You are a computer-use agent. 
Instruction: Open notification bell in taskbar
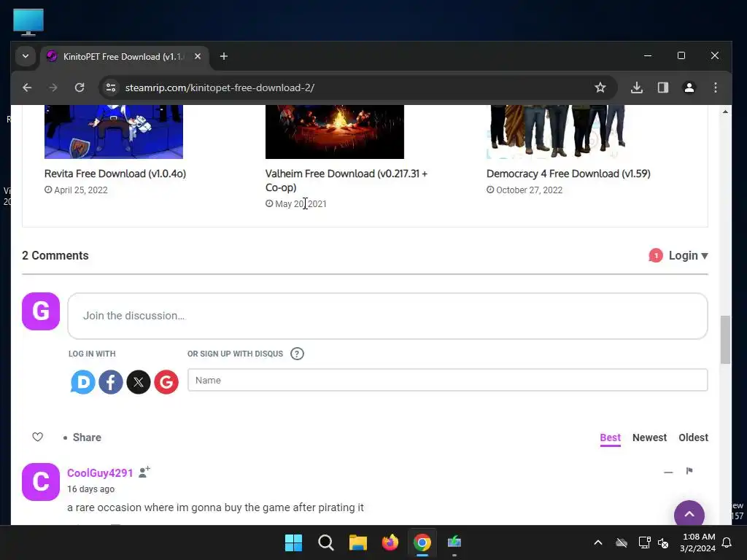coord(727,542)
